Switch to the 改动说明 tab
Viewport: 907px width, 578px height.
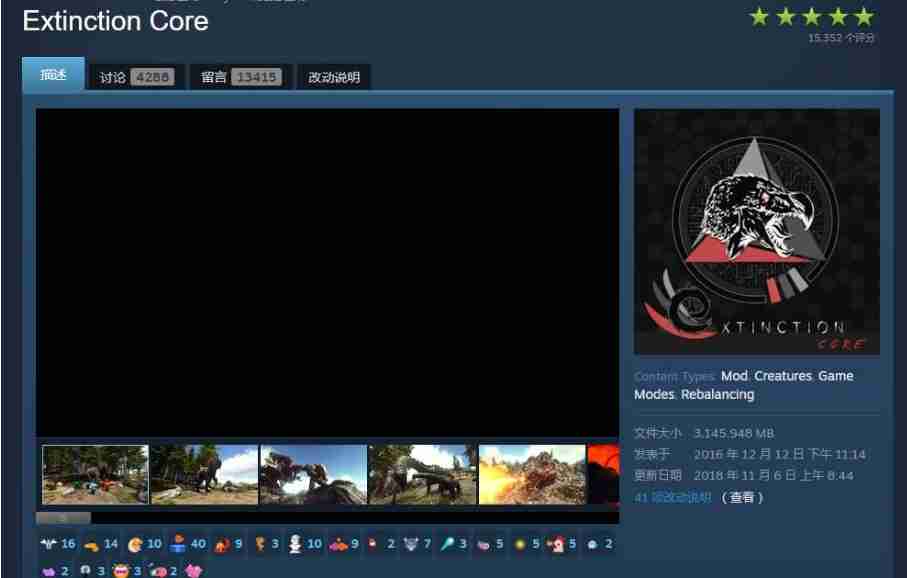click(x=334, y=77)
